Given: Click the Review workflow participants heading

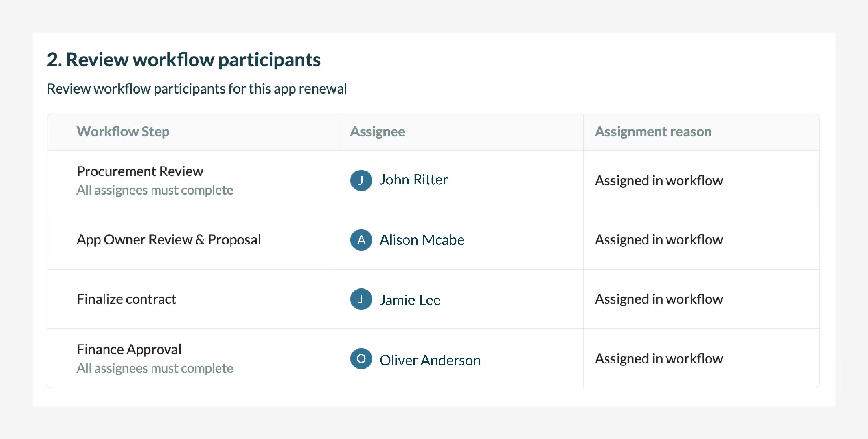Looking at the screenshot, I should click(x=184, y=60).
